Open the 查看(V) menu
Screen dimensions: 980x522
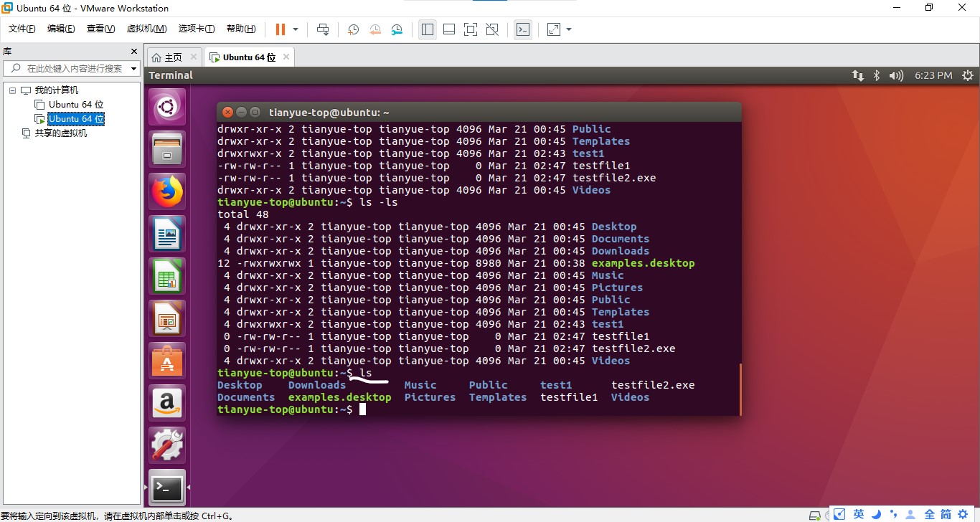pyautogui.click(x=100, y=29)
